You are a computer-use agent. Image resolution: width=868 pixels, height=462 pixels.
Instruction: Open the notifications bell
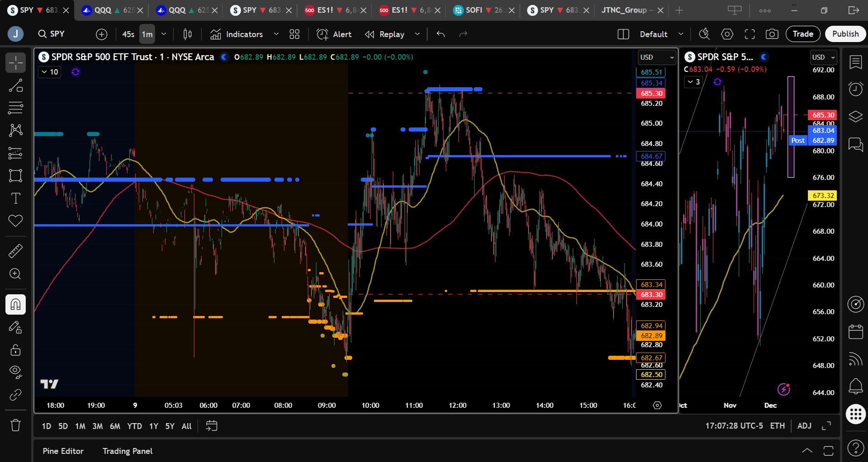[x=856, y=386]
